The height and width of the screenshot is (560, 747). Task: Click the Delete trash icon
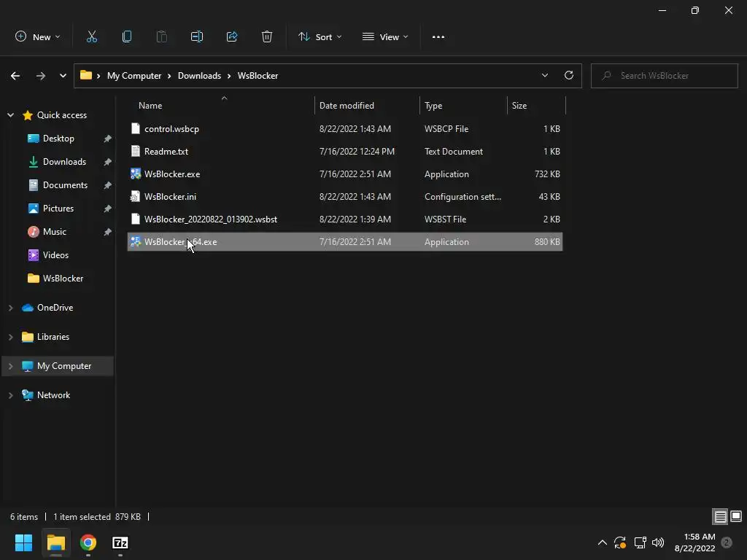click(267, 36)
